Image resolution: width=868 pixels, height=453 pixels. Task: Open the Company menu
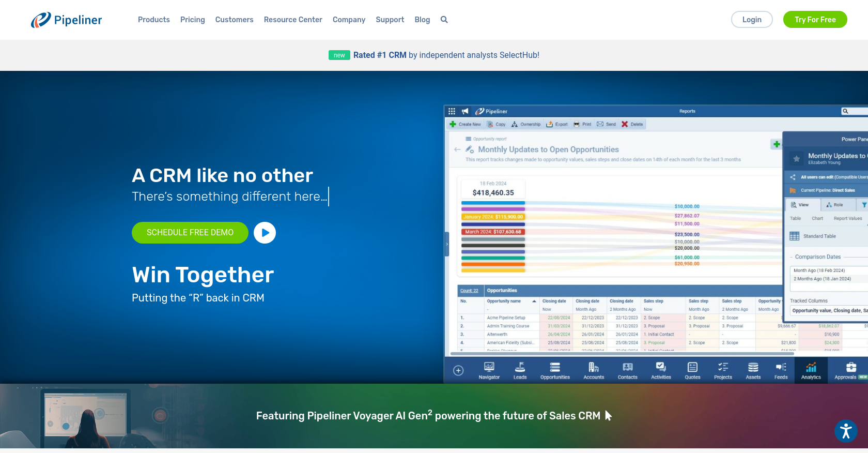[x=349, y=20]
